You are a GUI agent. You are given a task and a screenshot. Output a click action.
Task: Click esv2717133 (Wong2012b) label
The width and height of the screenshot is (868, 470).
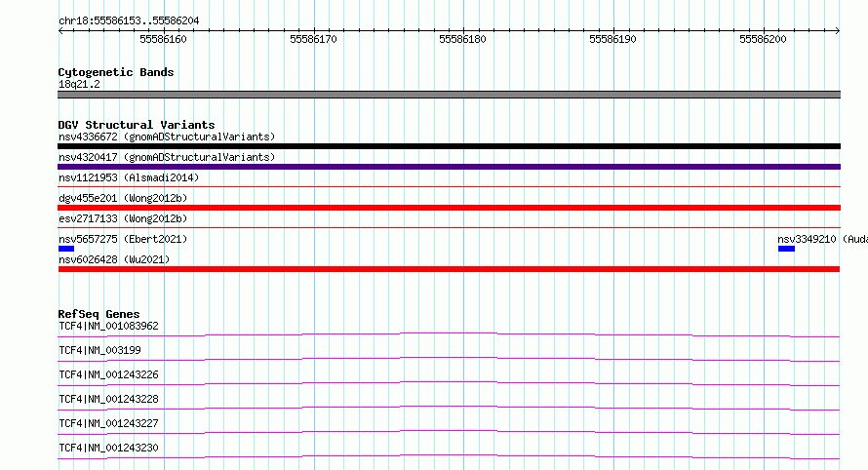(x=123, y=218)
